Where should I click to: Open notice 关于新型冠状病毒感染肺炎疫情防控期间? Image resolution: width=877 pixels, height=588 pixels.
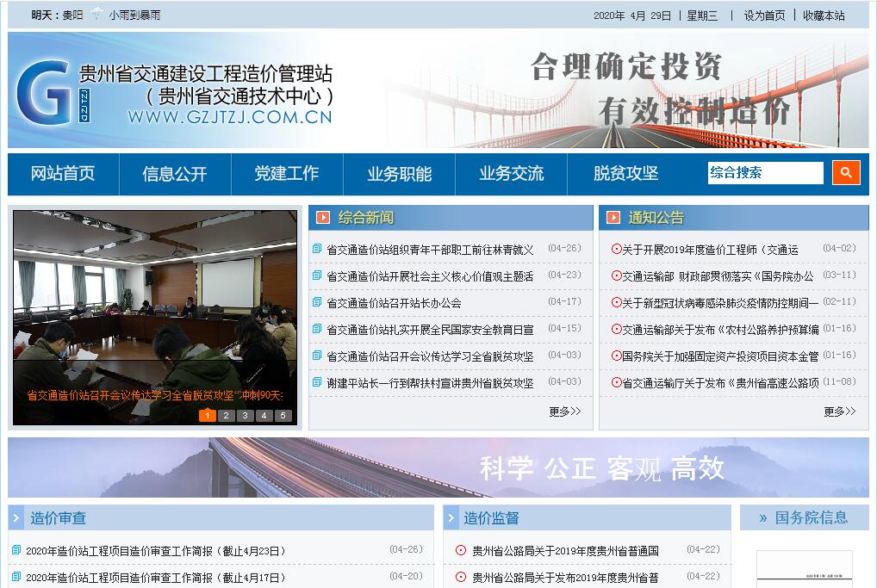pos(720,303)
